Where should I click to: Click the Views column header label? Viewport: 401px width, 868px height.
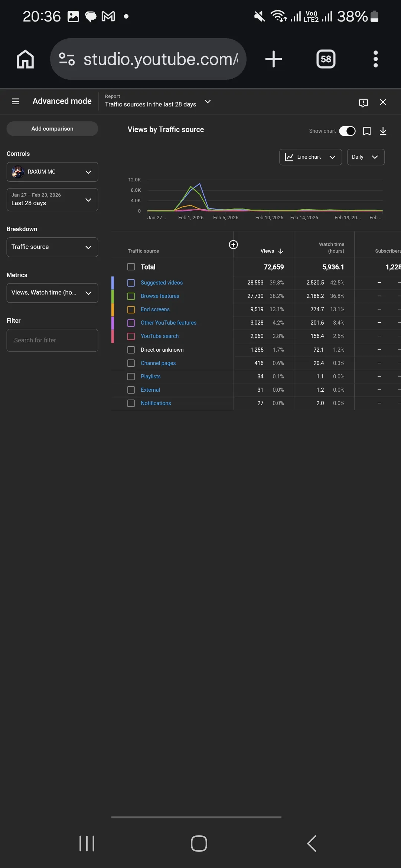pyautogui.click(x=267, y=251)
